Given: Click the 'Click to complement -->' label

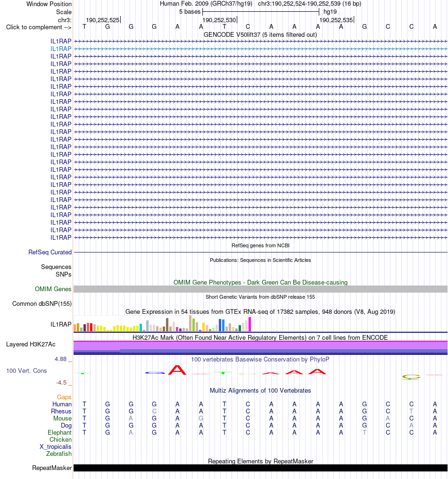Looking at the screenshot, I should [39, 27].
